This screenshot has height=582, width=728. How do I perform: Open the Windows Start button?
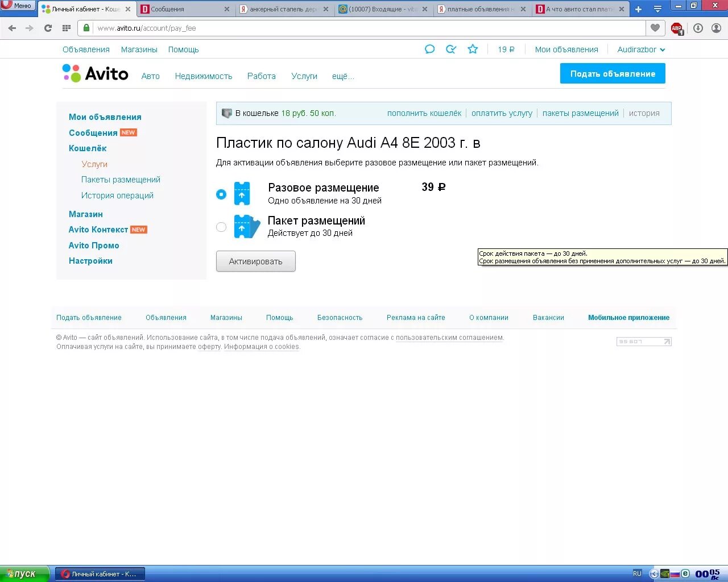pos(25,574)
